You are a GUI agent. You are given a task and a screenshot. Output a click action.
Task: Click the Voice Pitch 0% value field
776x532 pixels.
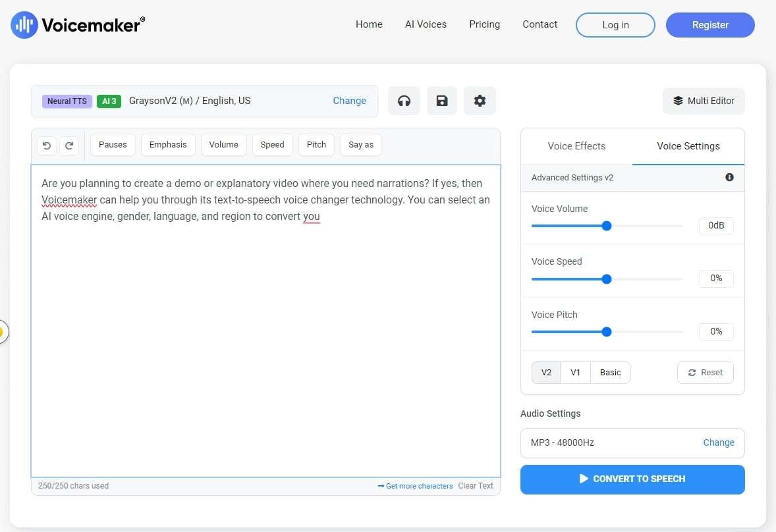(716, 332)
